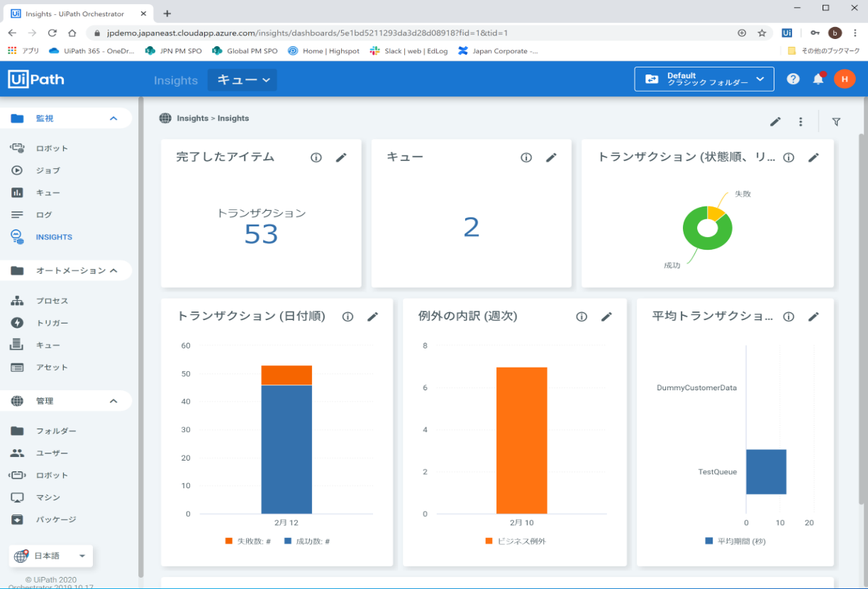This screenshot has height=589, width=868.
Task: Toggle ビジネス例外 legend entry
Action: coord(516,541)
